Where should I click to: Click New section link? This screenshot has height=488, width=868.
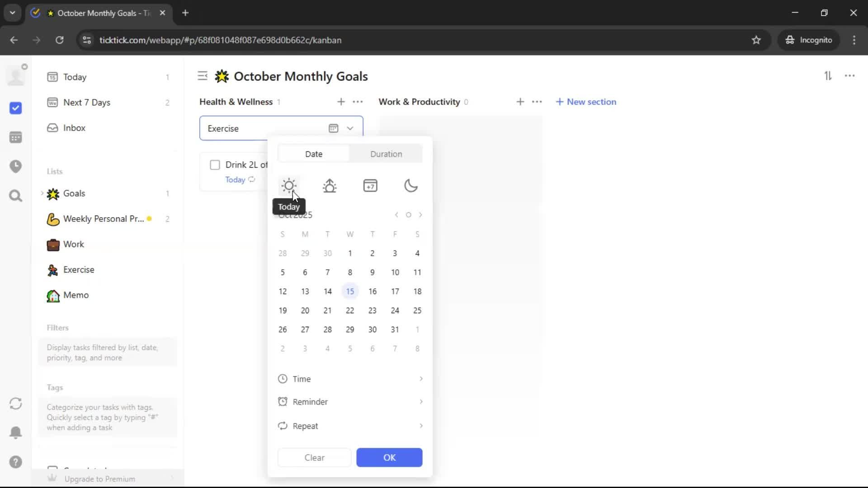(x=586, y=102)
